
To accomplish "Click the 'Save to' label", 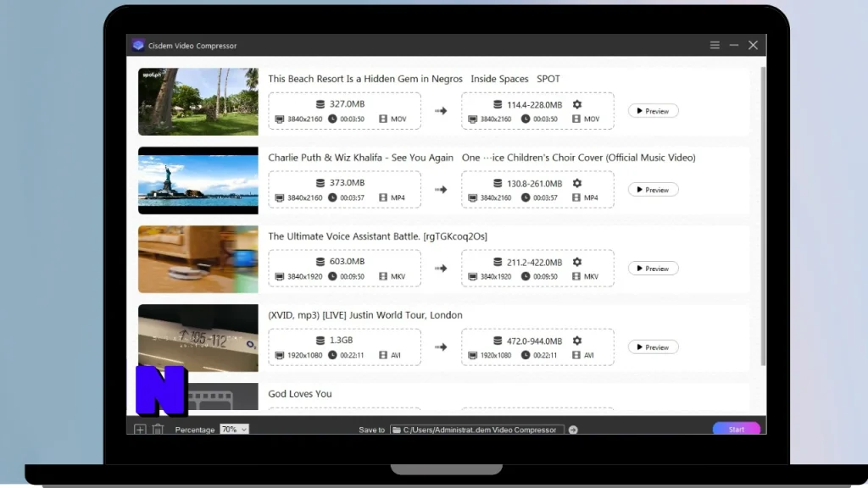I will tap(371, 430).
